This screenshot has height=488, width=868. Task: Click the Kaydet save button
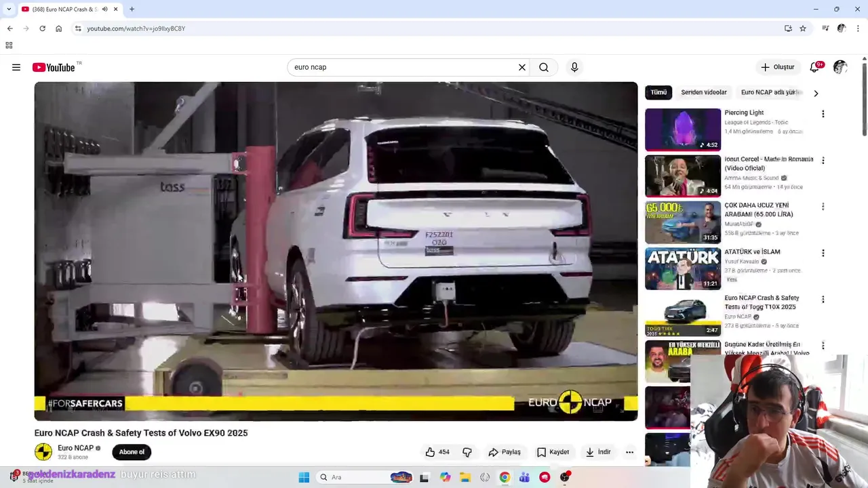click(553, 452)
